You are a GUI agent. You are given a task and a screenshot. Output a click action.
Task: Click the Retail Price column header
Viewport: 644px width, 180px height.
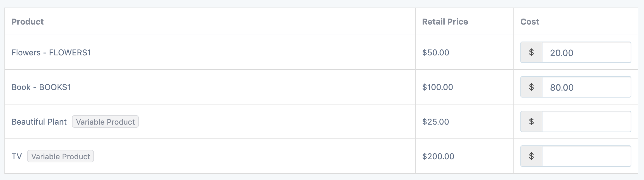(x=445, y=22)
